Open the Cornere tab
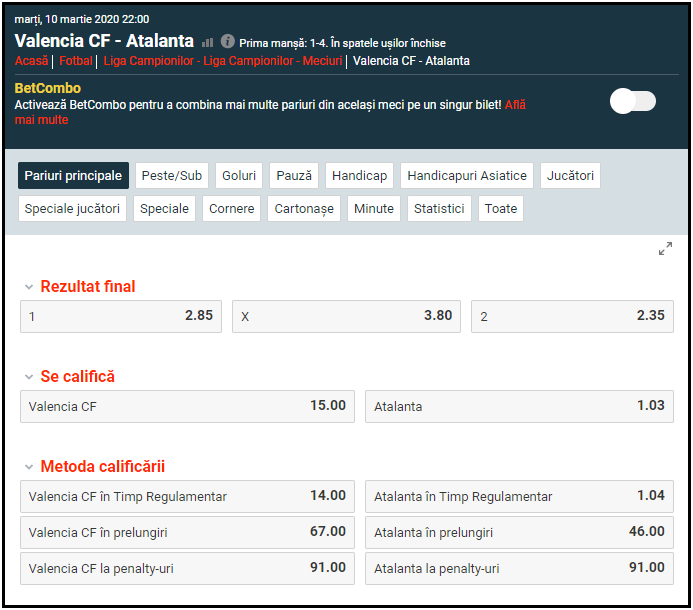 pyautogui.click(x=232, y=209)
